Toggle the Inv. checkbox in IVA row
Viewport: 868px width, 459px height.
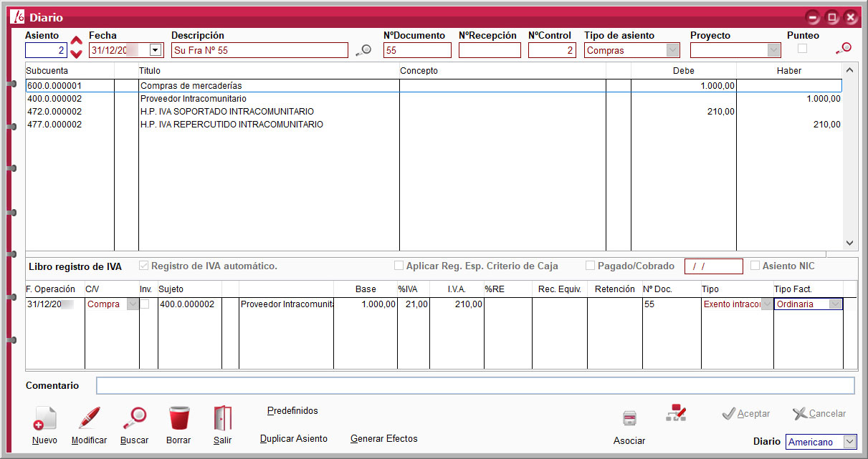(x=145, y=304)
